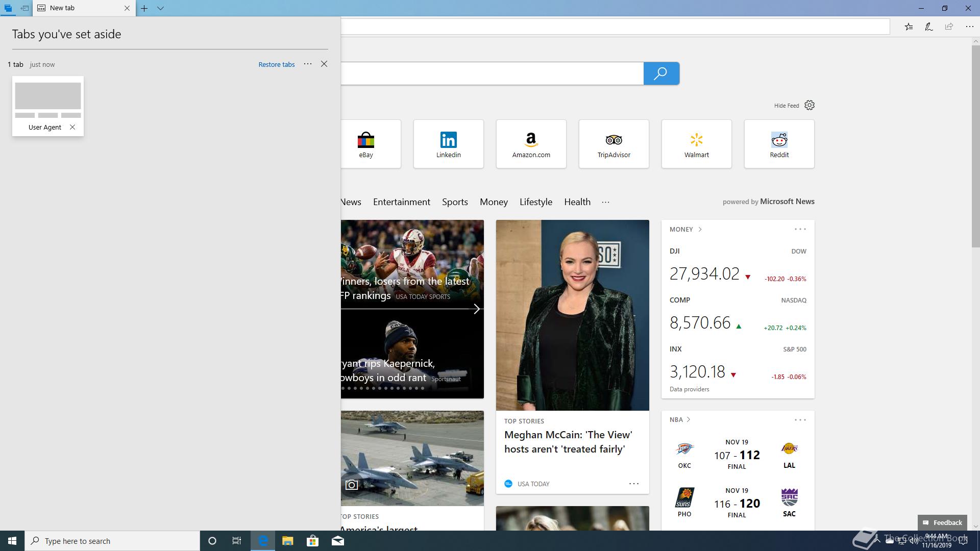
Task: Select the Health feed tab
Action: (x=577, y=202)
